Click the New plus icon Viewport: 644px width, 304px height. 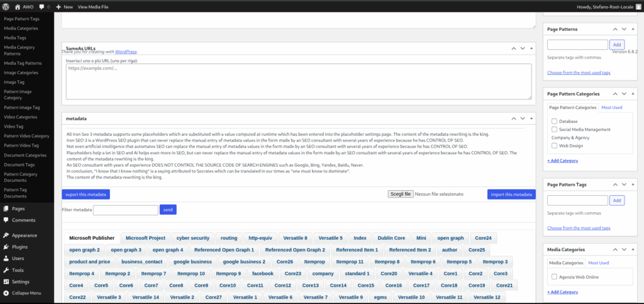58,7
